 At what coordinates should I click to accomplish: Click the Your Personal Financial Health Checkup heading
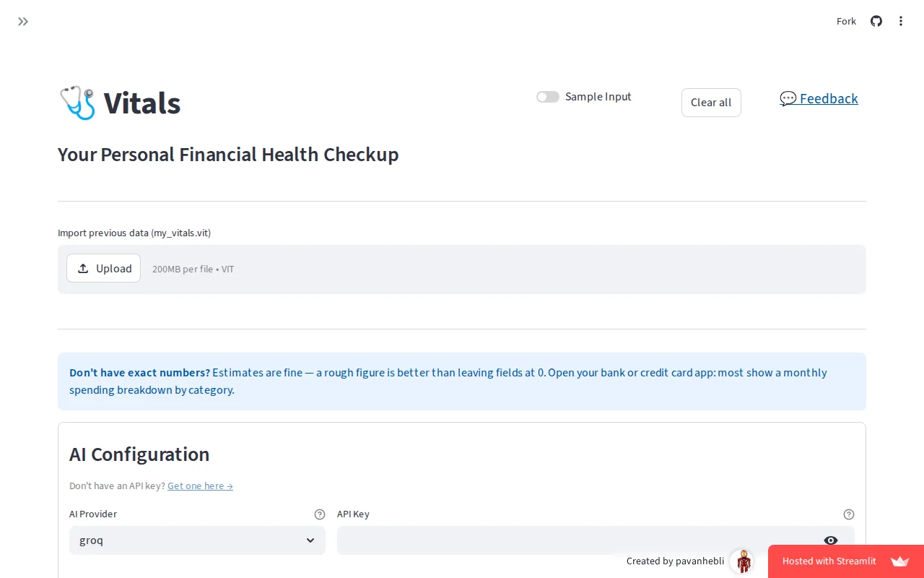(x=228, y=155)
